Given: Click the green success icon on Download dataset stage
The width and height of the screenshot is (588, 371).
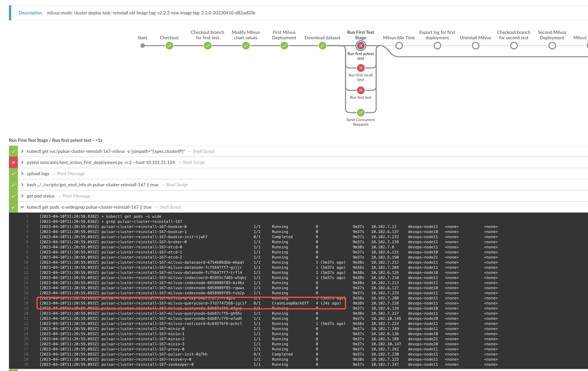Looking at the screenshot, I should pos(322,46).
